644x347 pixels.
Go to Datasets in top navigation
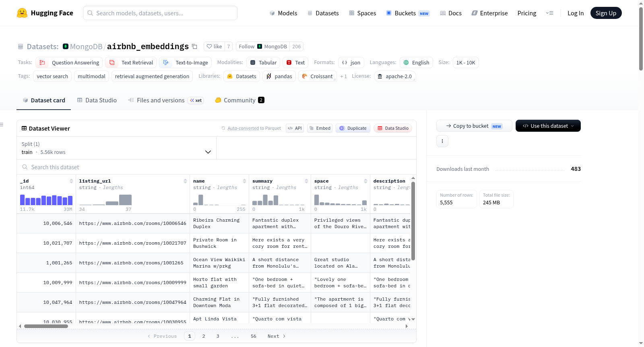(323, 13)
